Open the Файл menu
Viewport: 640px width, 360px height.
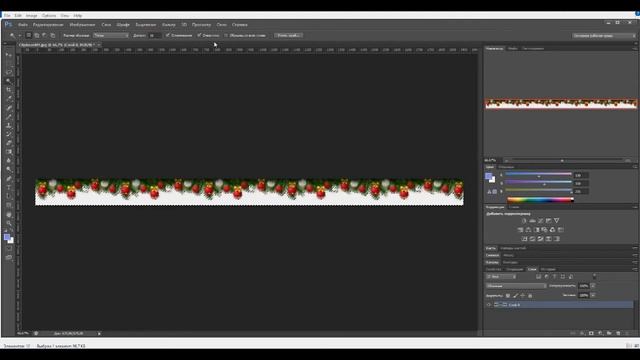(23, 24)
